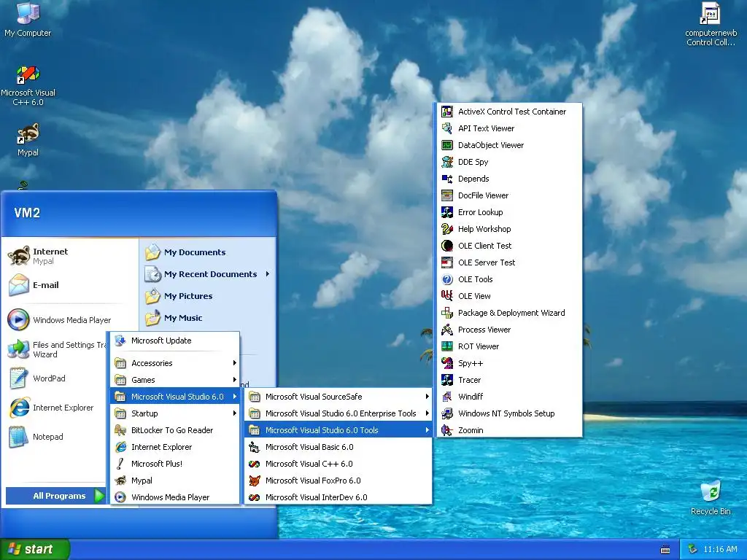Screen dimensions: 747x560
Task: Click the DataObject Viewer icon
Action: tap(447, 145)
